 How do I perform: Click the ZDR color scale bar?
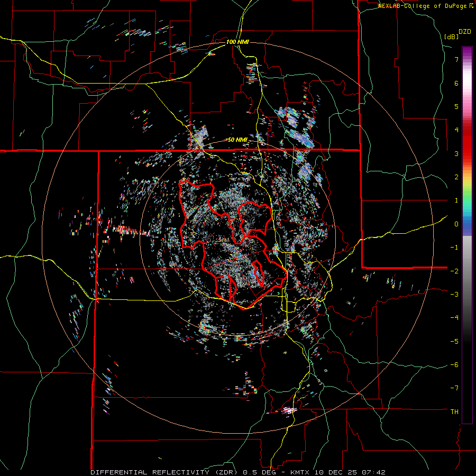[467, 235]
